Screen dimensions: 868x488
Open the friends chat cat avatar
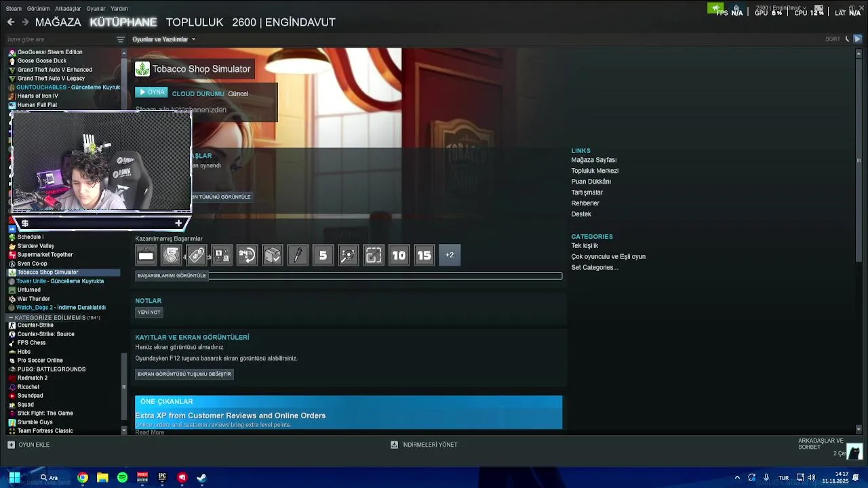[x=854, y=451]
